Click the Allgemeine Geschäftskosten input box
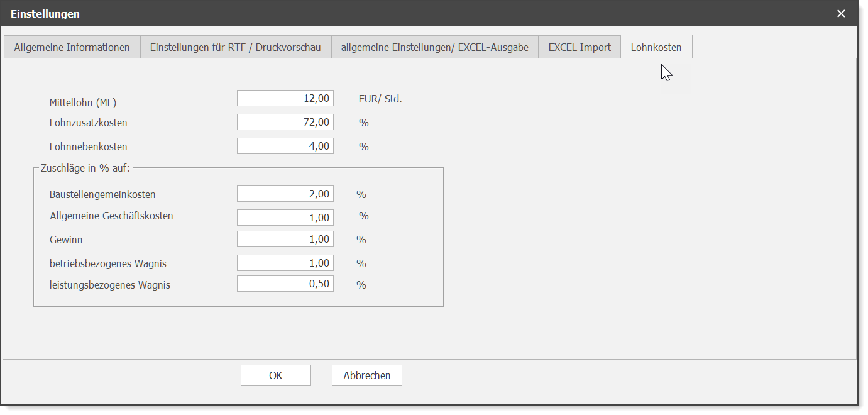 285,218
